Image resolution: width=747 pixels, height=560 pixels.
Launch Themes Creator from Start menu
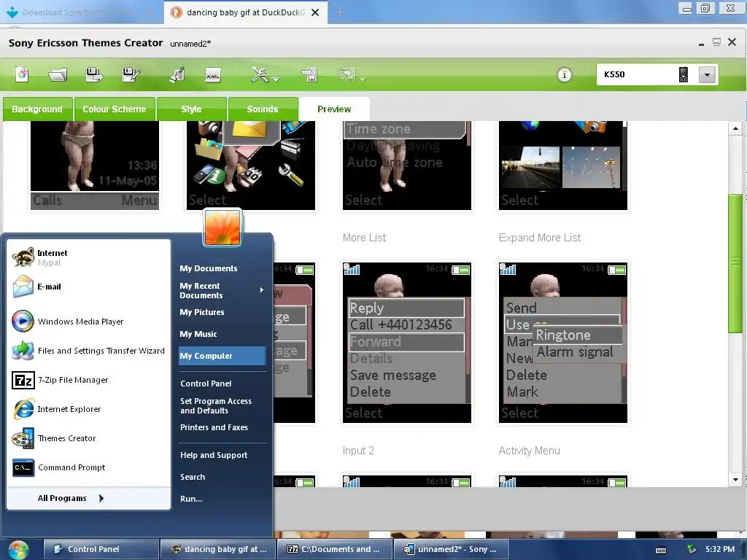click(88, 438)
